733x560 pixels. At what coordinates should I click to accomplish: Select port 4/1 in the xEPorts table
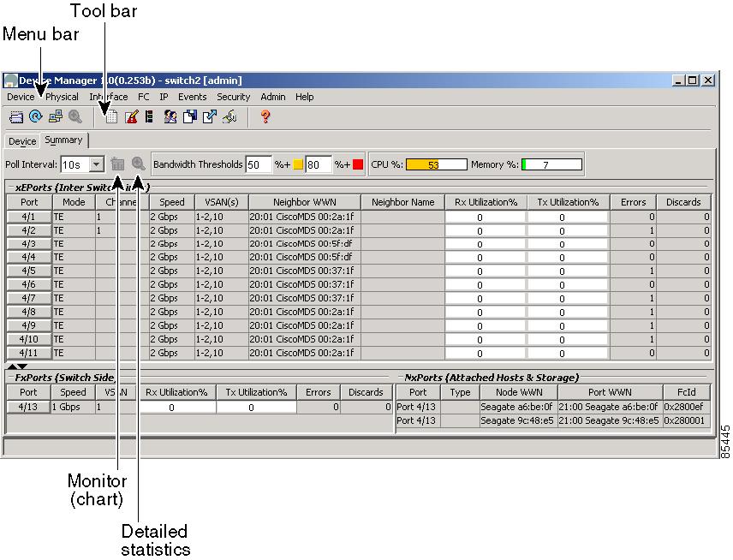(29, 215)
